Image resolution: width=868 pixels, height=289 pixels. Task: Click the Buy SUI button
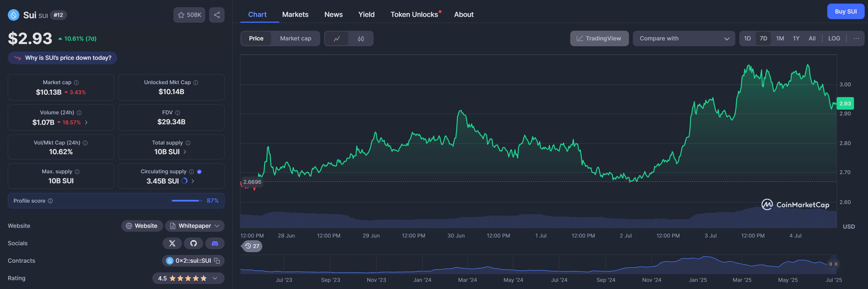[x=845, y=11]
